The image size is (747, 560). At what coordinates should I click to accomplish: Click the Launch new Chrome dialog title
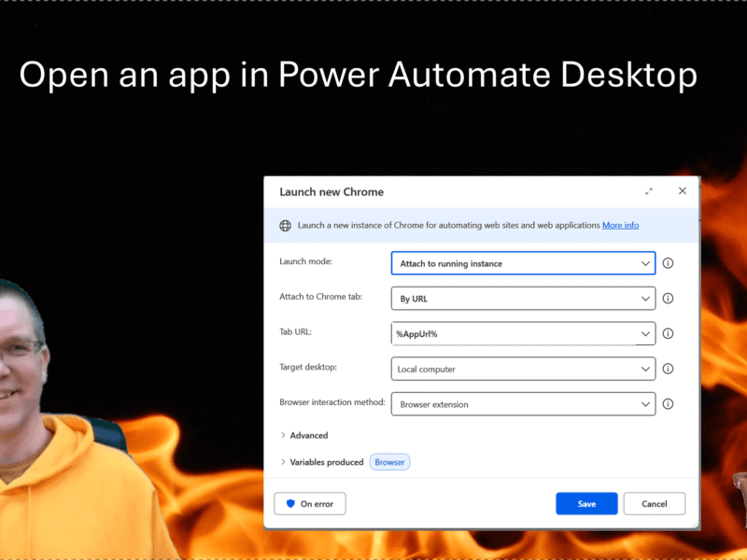[331, 192]
